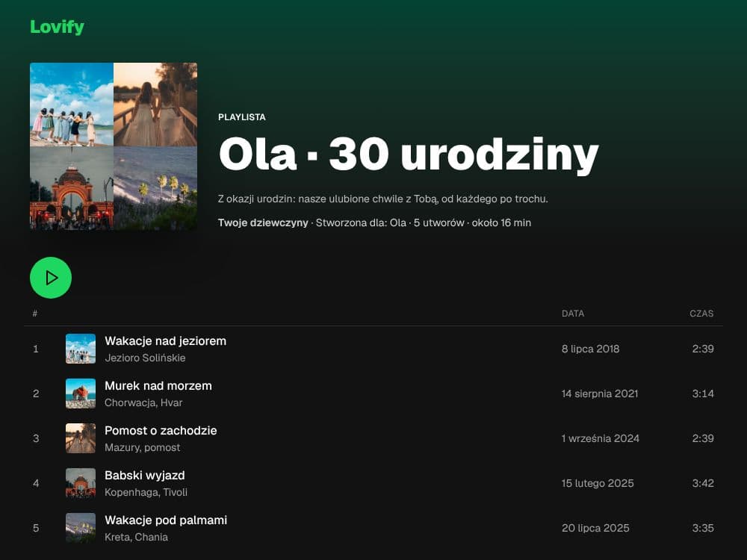Click the track title Wakacje pod palmami
The width and height of the screenshot is (747, 560).
pyautogui.click(x=166, y=520)
